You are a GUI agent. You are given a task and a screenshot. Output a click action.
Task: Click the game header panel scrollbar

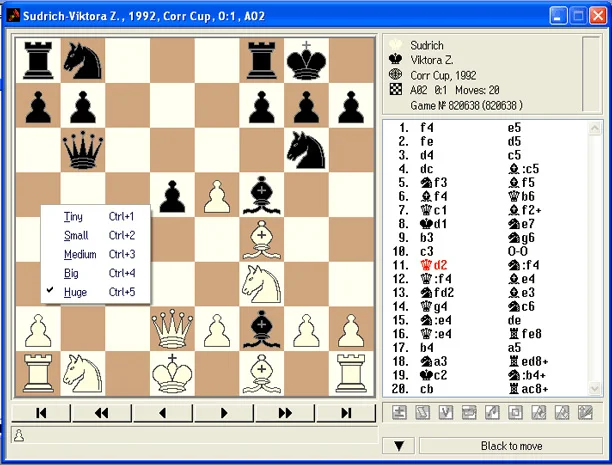[x=591, y=73]
